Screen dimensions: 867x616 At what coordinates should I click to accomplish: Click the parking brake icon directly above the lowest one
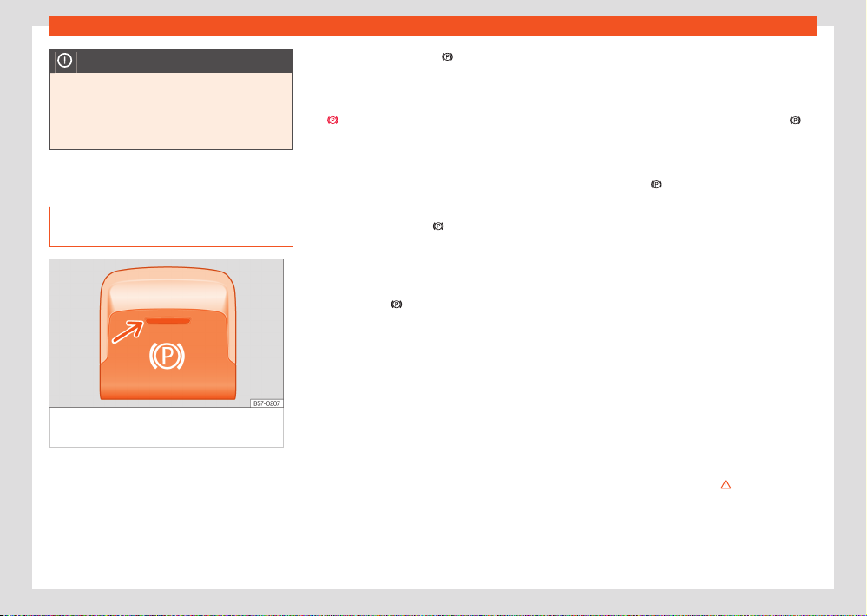(x=438, y=226)
